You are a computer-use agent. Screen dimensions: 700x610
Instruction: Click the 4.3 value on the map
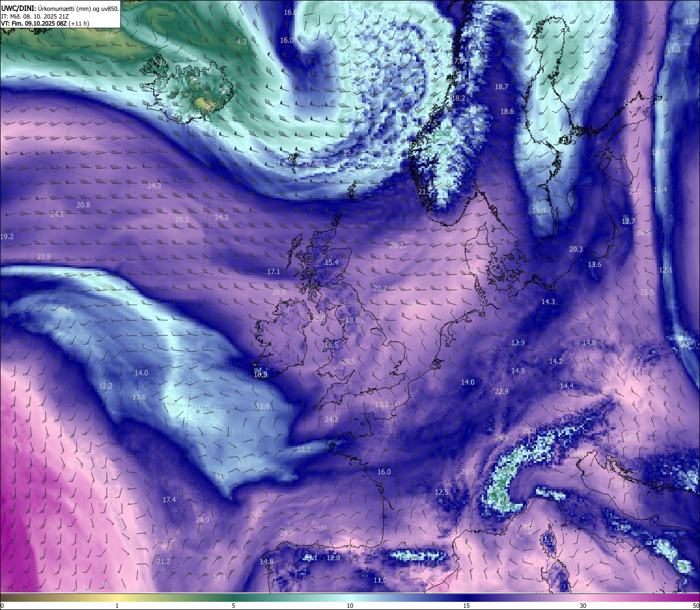pos(241,42)
